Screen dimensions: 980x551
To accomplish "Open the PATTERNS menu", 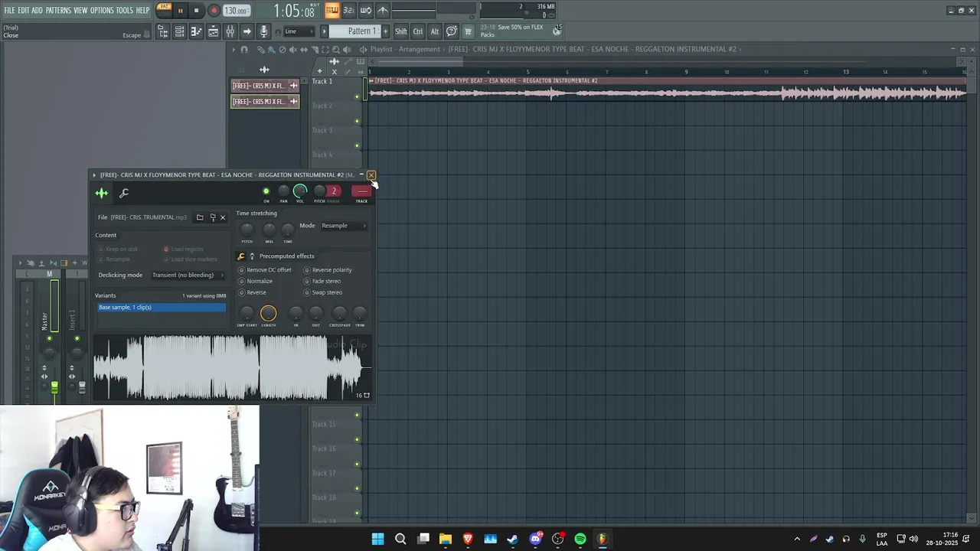I will pos(58,10).
